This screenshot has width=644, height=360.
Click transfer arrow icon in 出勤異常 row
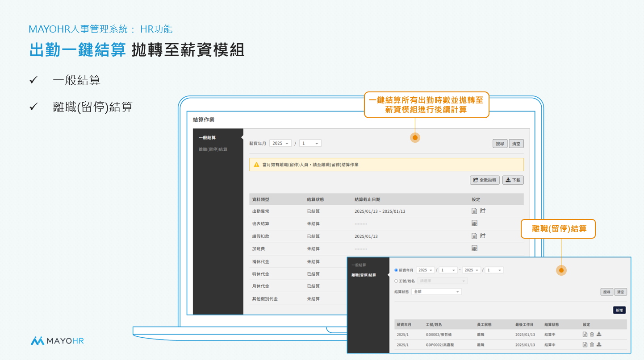click(483, 211)
